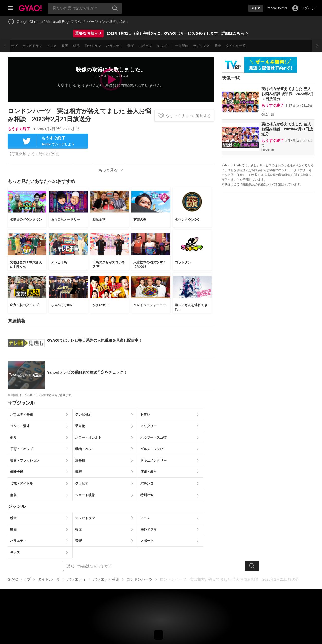Select 一挙配信 in category nav bar
322x644 pixels.
[x=182, y=46]
